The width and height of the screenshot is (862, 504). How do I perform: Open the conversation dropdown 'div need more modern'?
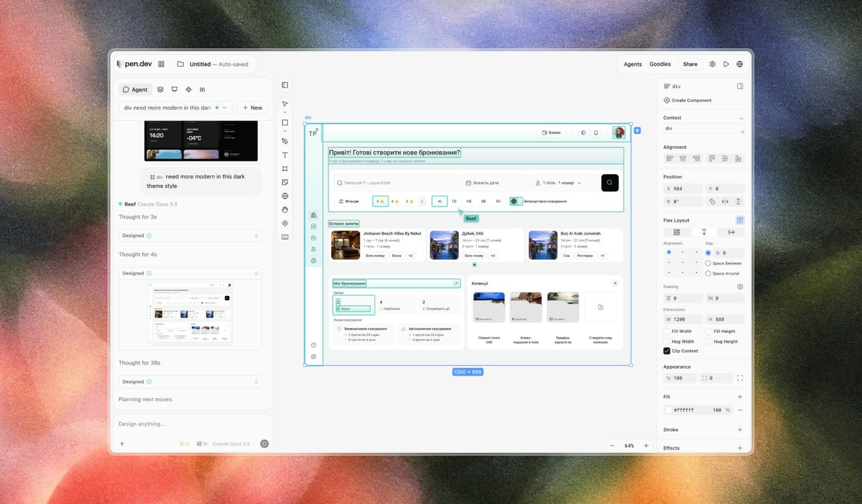pos(176,108)
